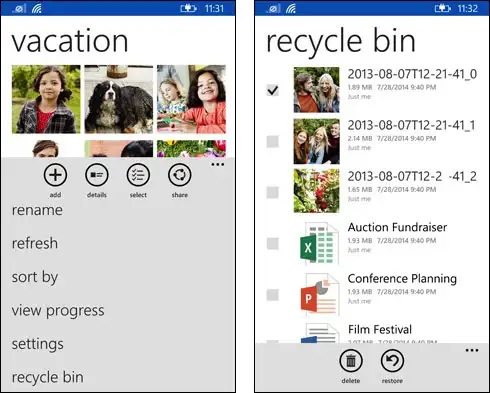Open the dog photo thumbnail

coord(119,99)
